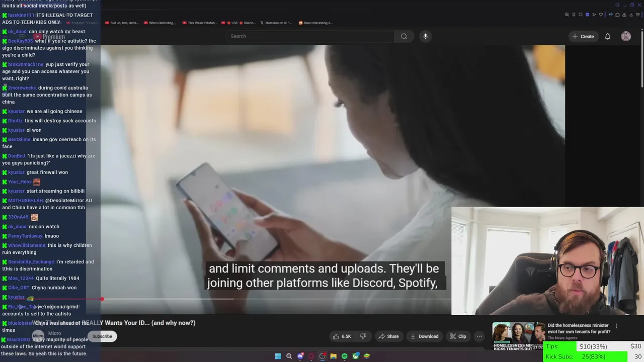Open Spotify from the taskbar
Screen dimensions: 644x362
(345, 356)
